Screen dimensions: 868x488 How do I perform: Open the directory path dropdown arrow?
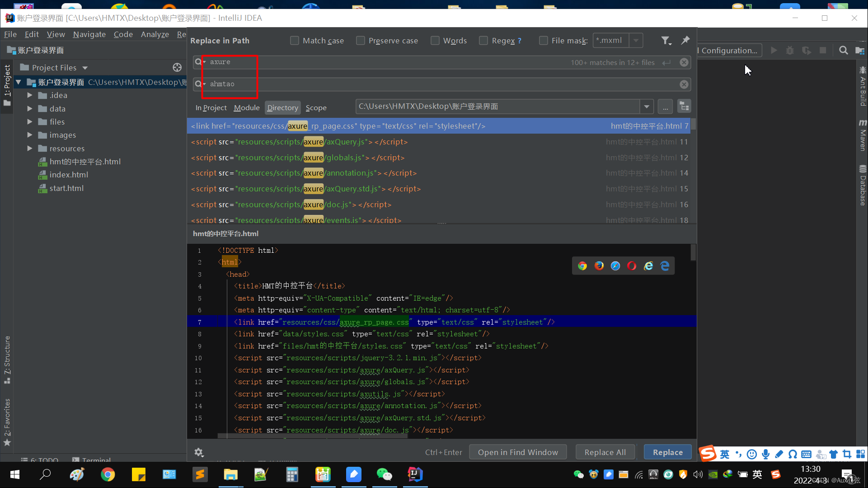pyautogui.click(x=647, y=107)
